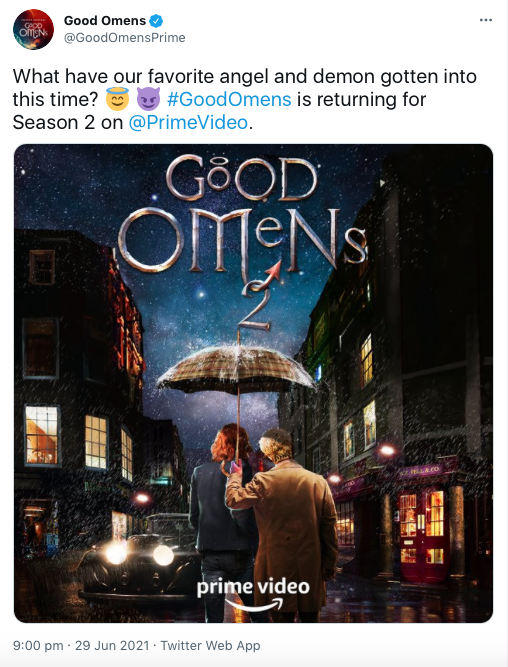Click the tartan umbrella in the poster

pos(237,368)
